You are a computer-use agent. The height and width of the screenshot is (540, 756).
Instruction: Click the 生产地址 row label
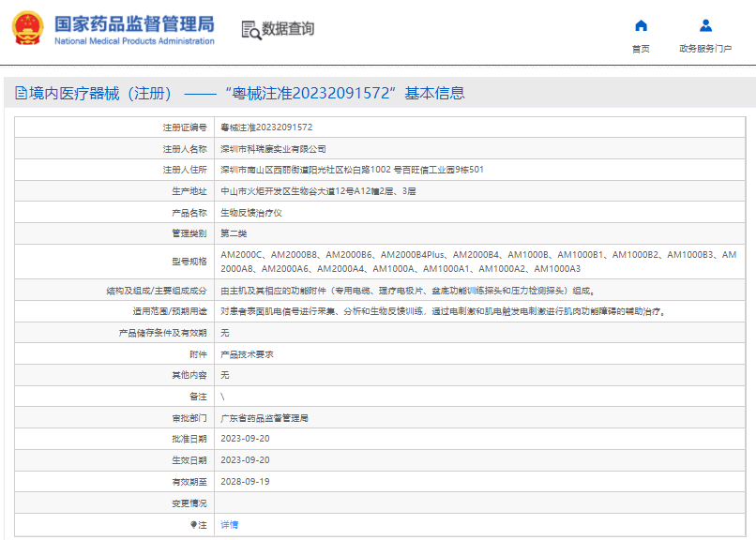(189, 191)
